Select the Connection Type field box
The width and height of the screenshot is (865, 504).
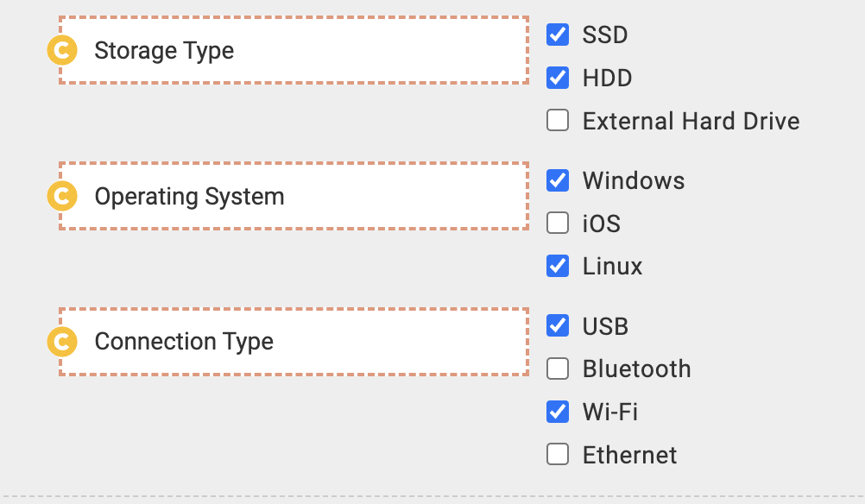(294, 342)
